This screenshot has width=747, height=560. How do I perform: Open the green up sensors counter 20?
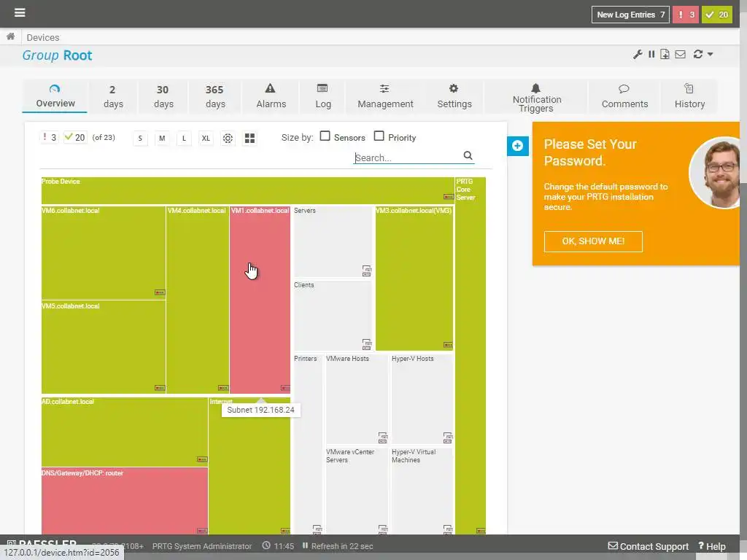pos(717,15)
